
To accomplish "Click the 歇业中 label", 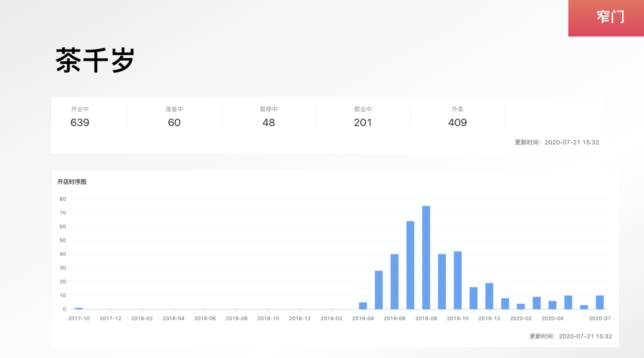I will [x=363, y=109].
